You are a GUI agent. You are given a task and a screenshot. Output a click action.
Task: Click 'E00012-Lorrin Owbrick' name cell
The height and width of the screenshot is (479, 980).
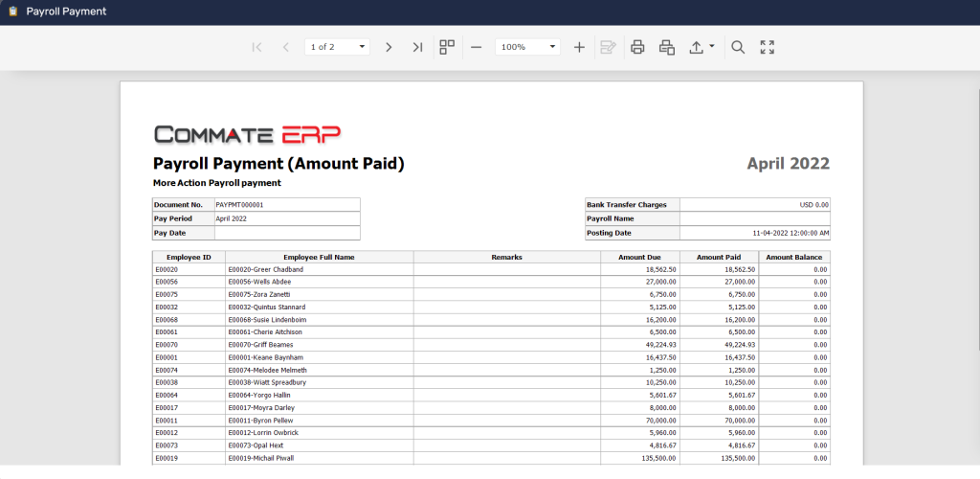320,433
